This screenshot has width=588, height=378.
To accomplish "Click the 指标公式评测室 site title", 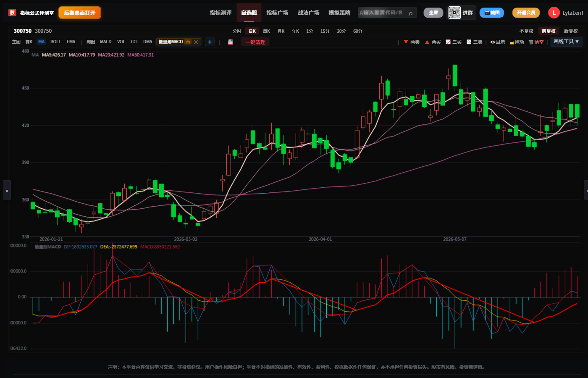I will [x=37, y=13].
